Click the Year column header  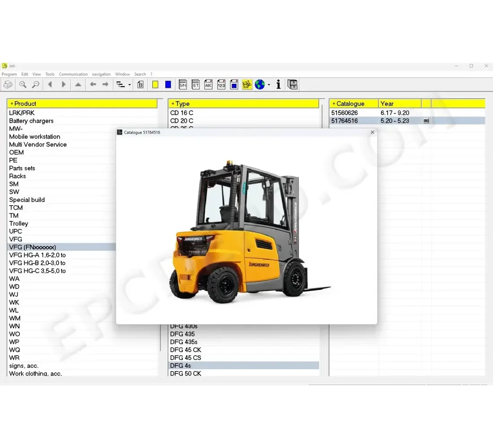coord(400,103)
